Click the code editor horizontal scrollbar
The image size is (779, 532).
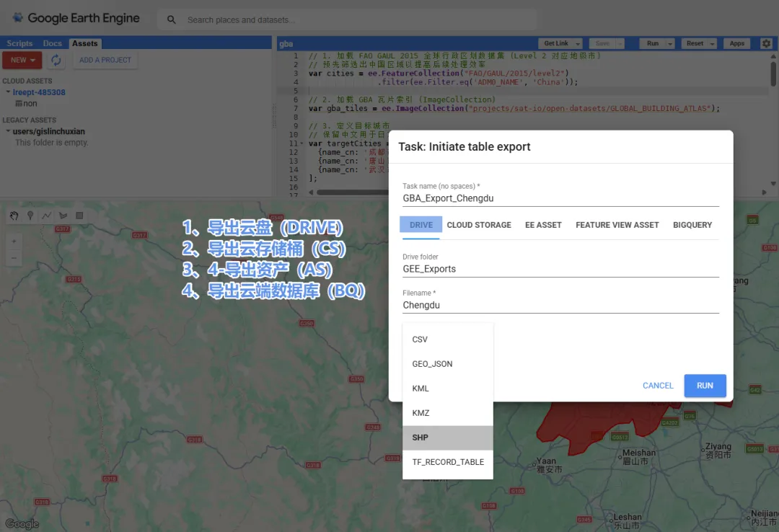(x=352, y=192)
